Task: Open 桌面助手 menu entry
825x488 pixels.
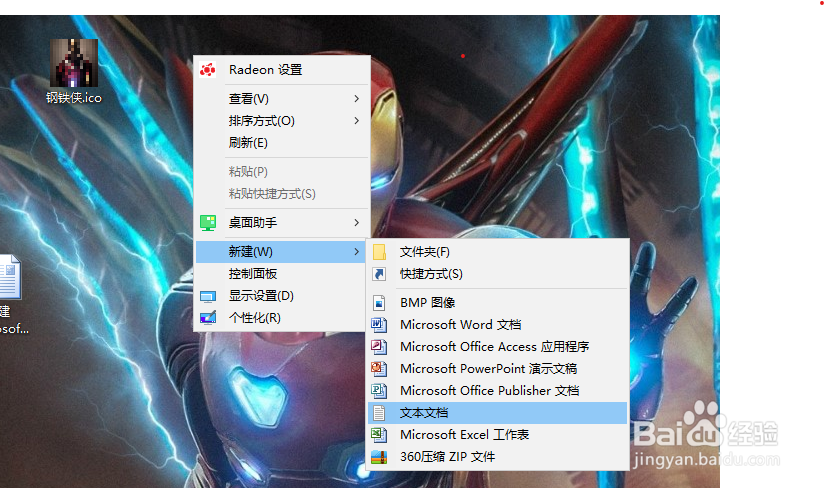Action: coord(282,223)
